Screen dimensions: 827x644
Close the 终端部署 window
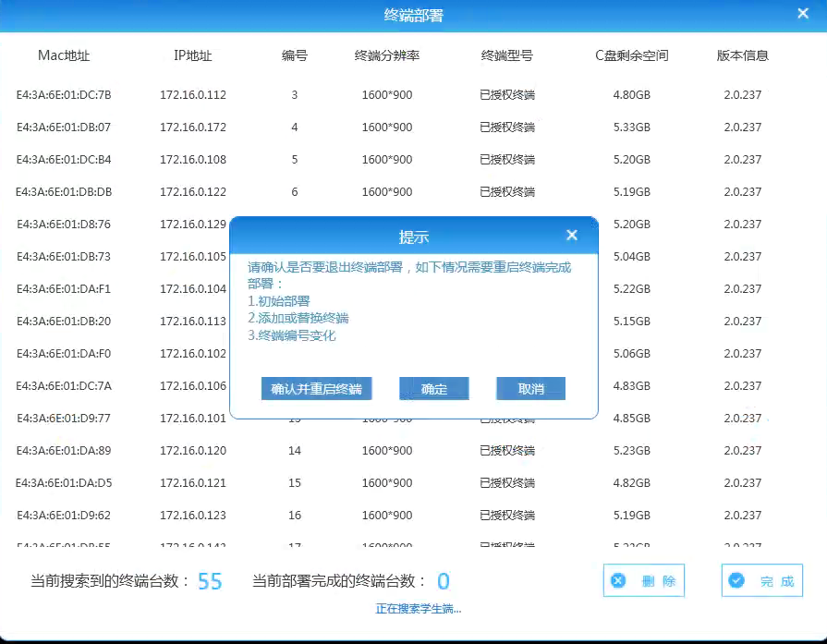pyautogui.click(x=803, y=13)
